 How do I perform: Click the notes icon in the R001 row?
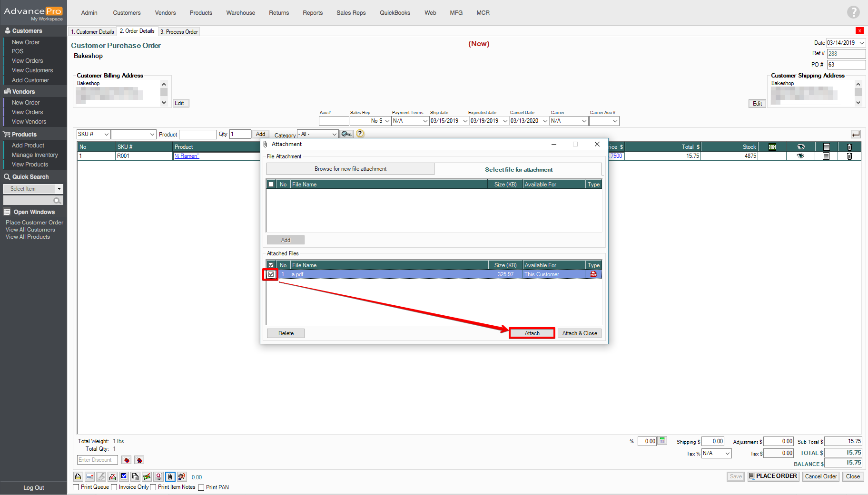pyautogui.click(x=826, y=156)
